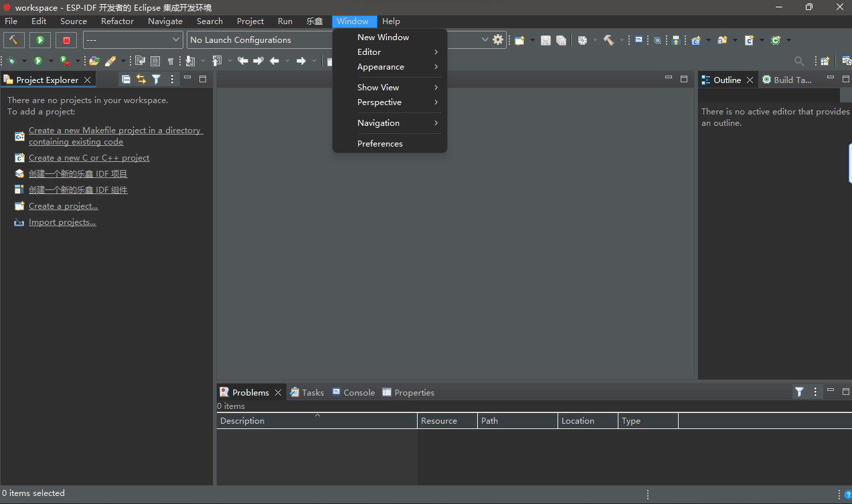The height and width of the screenshot is (504, 852).
Task: Click the Next Annotation toolbar icon
Action: (190, 61)
